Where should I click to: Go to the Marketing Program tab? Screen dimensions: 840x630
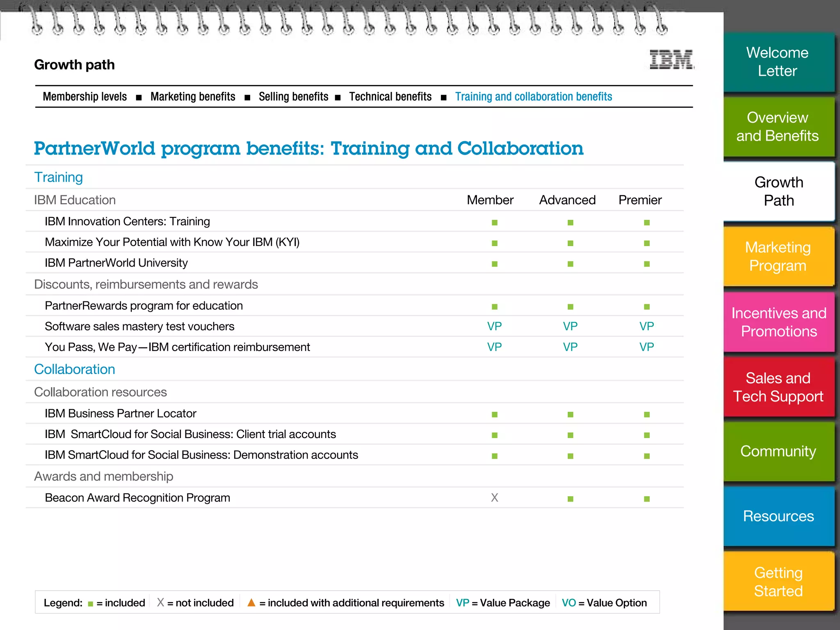[x=778, y=256]
